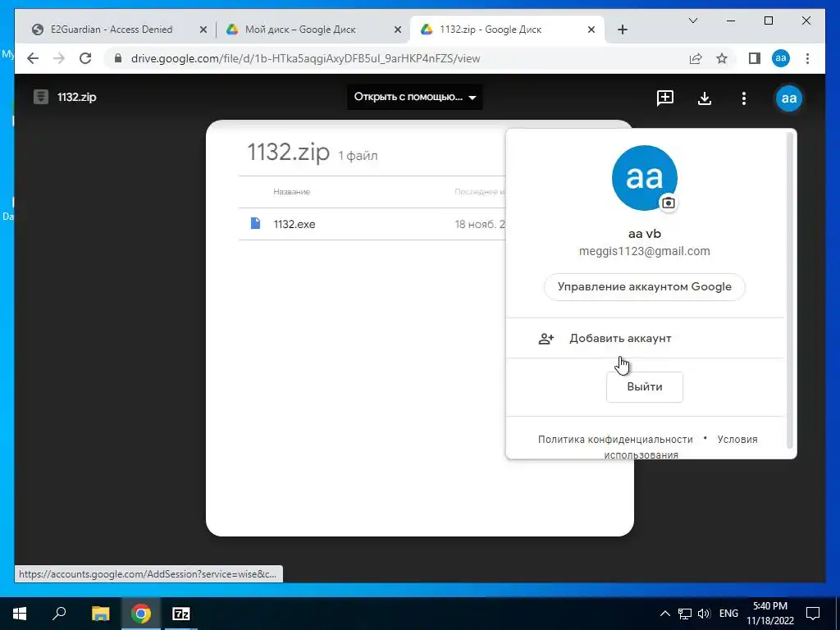Open the Открыть с помощью dropdown
The height and width of the screenshot is (630, 840).
click(x=414, y=97)
